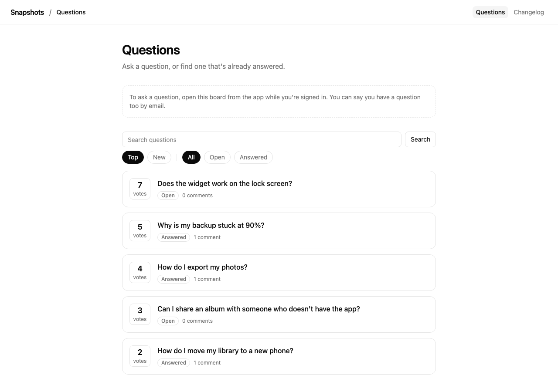Filter to show All questions
This screenshot has height=392, width=558.
[x=191, y=157]
